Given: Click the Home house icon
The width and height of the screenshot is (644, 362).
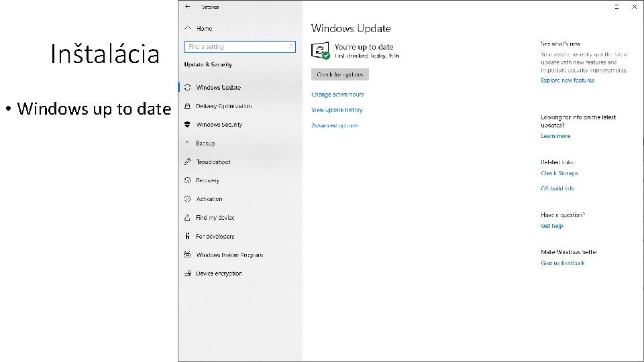Looking at the screenshot, I should 188,28.
